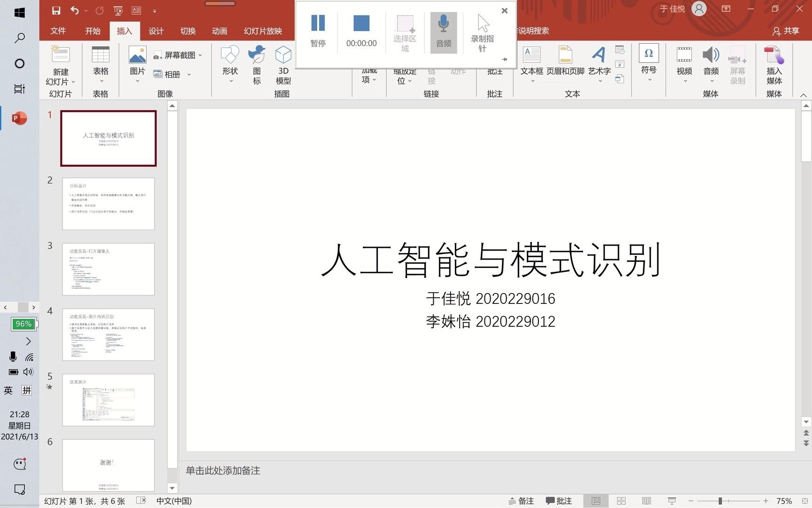The image size is (812, 508).
Task: Pause recording with the 暂停 button
Action: pos(318,31)
